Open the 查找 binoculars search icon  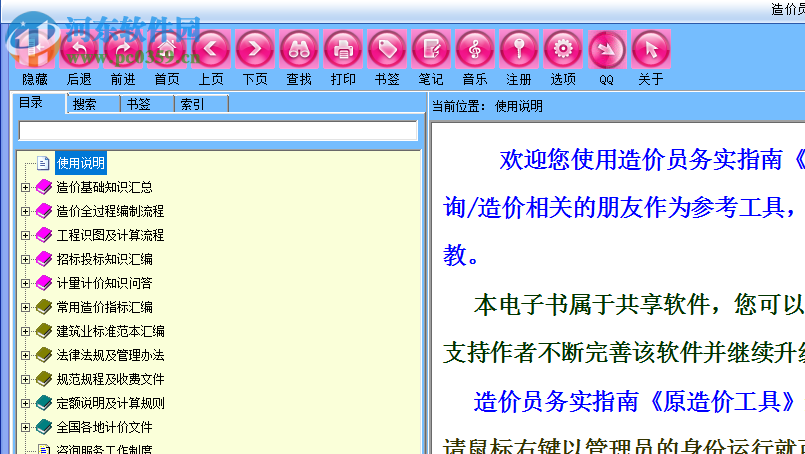coord(299,49)
